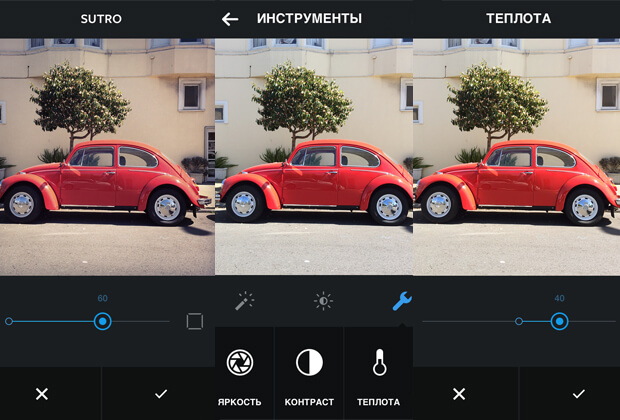Image resolution: width=620 pixels, height=420 pixels.
Task: Click the SUTRO title header
Action: point(101,19)
